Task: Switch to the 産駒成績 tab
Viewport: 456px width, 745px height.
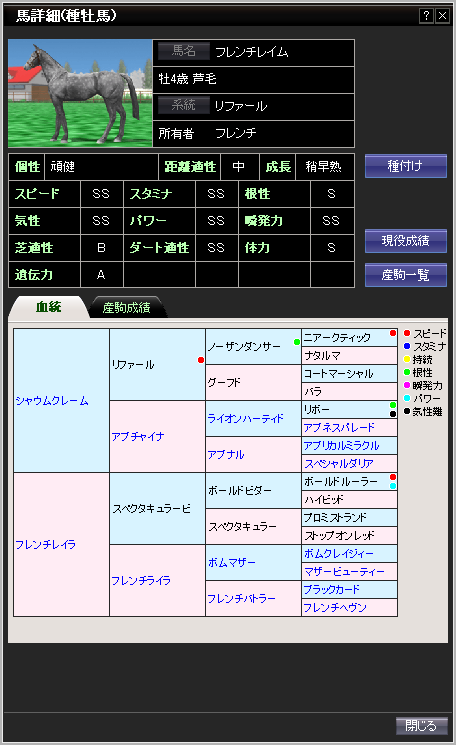Action: pos(126,307)
